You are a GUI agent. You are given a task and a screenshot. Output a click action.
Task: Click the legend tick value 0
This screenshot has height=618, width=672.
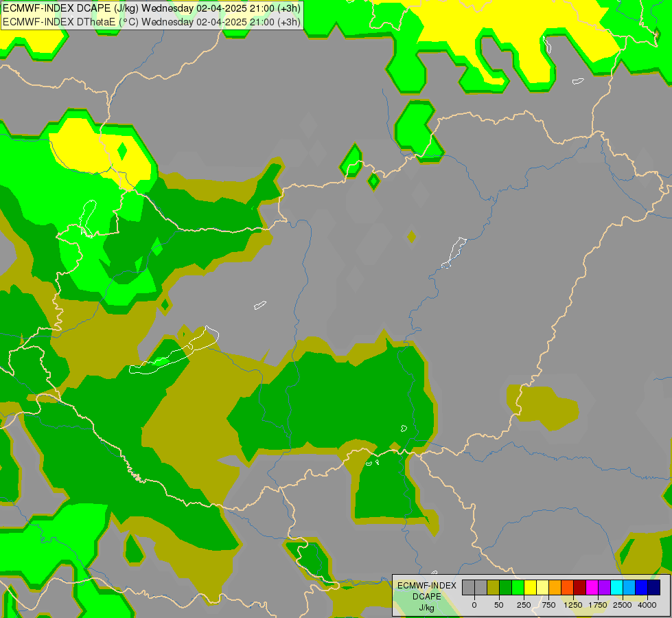474,605
